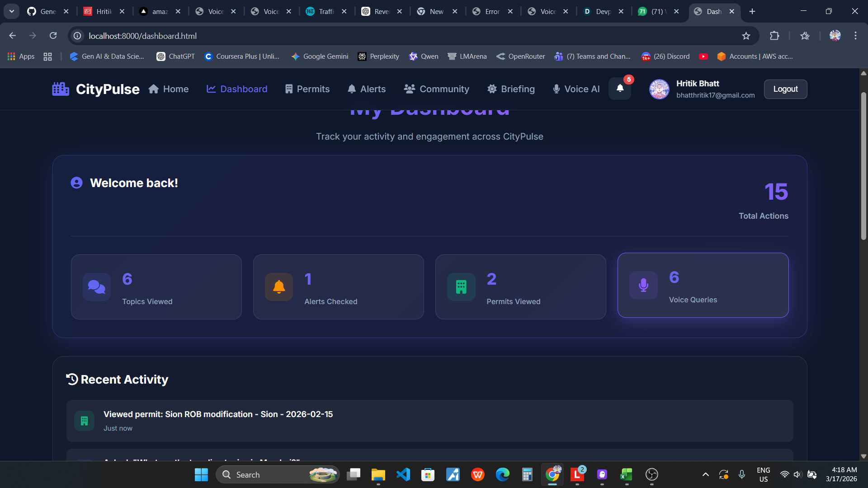The image size is (868, 488).
Task: Open Visual Studio Code from taskbar
Action: click(403, 474)
